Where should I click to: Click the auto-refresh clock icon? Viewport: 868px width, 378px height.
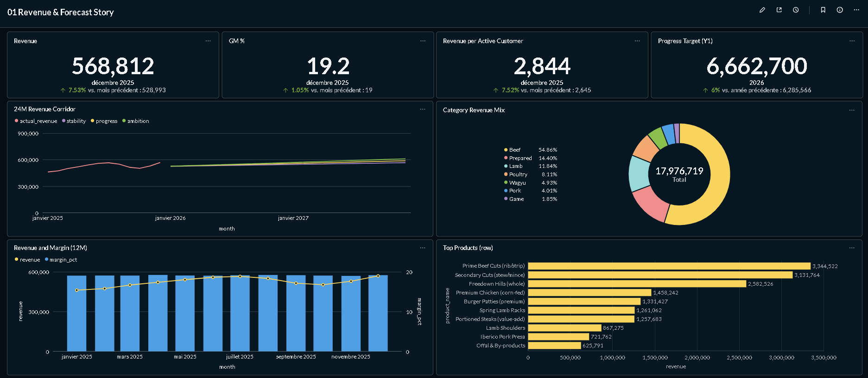tap(796, 10)
